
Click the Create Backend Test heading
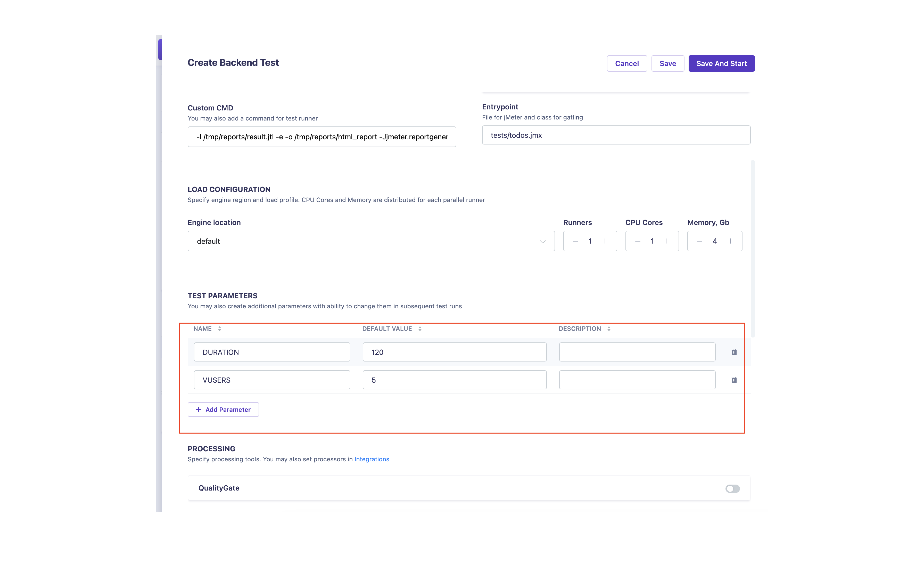[x=233, y=63]
